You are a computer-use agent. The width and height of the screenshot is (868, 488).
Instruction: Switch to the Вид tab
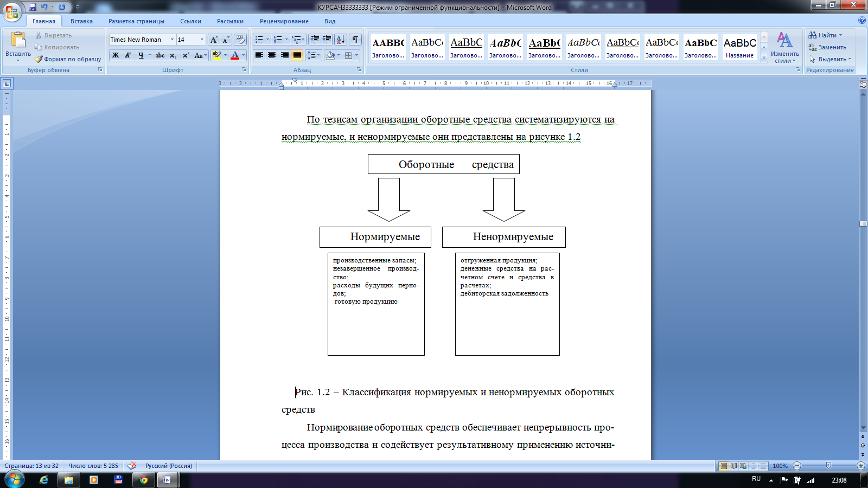pyautogui.click(x=330, y=21)
